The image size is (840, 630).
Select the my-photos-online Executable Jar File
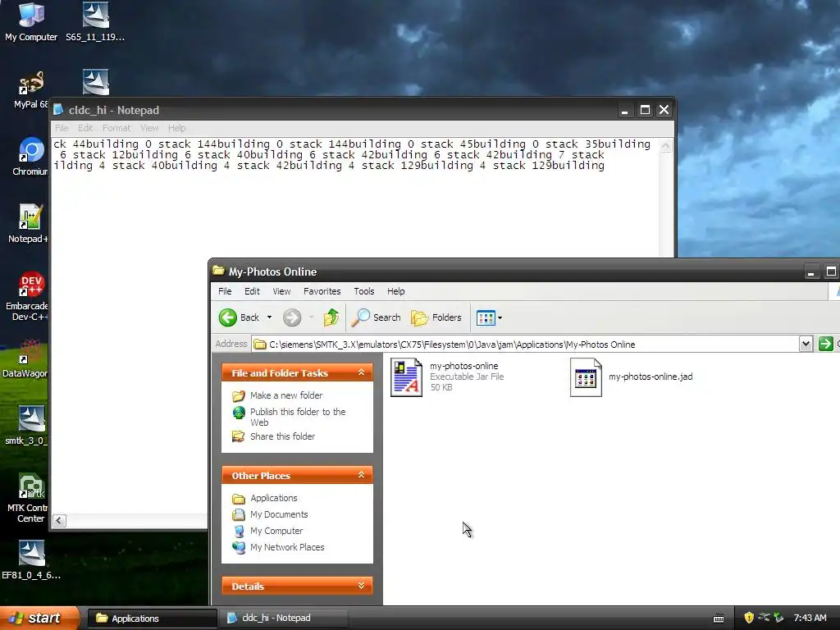448,377
